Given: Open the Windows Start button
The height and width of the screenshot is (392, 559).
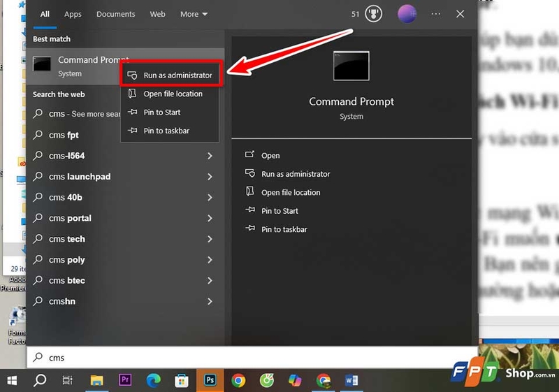Looking at the screenshot, I should [x=12, y=381].
